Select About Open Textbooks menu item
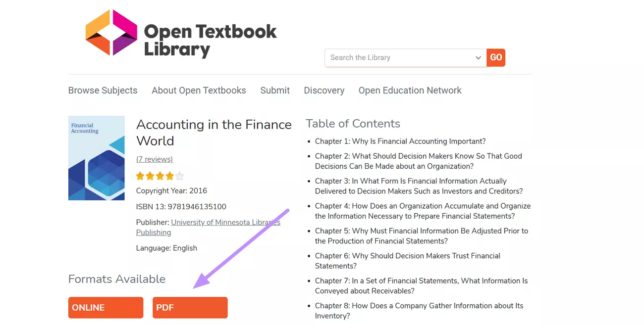The height and width of the screenshot is (325, 644). point(199,91)
